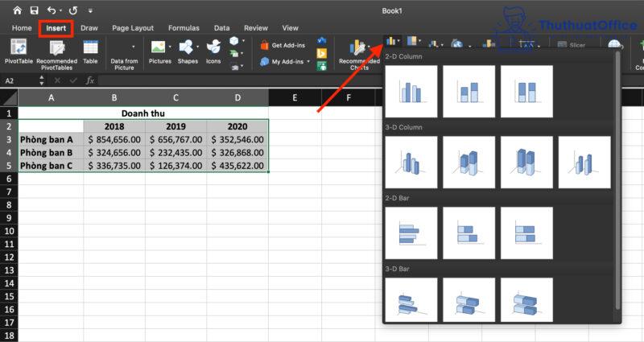Expand the Shapes dropdown arrow

tap(197, 47)
